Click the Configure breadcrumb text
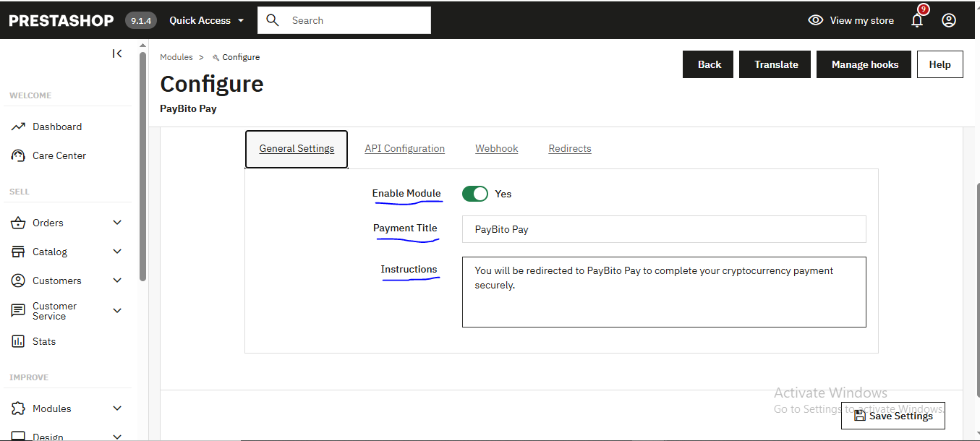Screen dimensions: 980x441 tap(241, 57)
